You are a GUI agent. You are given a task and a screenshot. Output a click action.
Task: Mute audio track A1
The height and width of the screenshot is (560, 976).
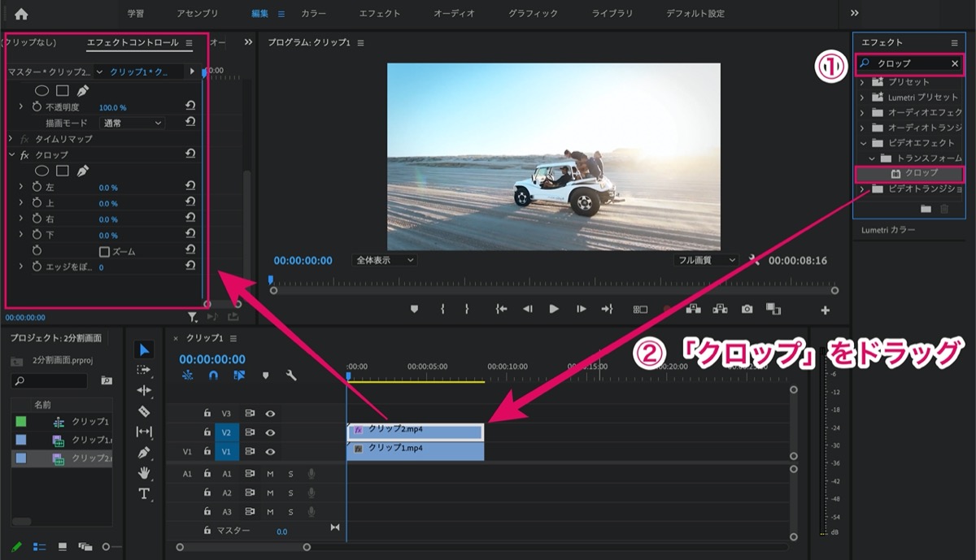(270, 474)
